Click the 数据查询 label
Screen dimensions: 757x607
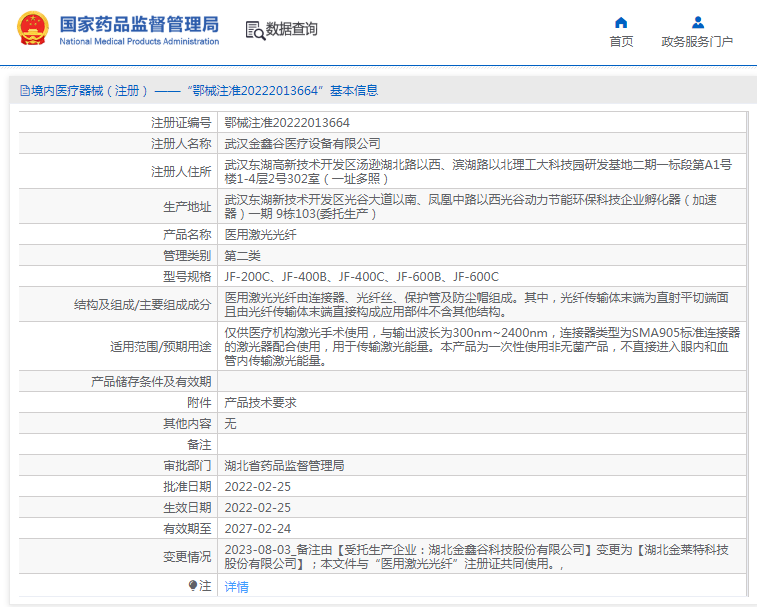[x=292, y=29]
